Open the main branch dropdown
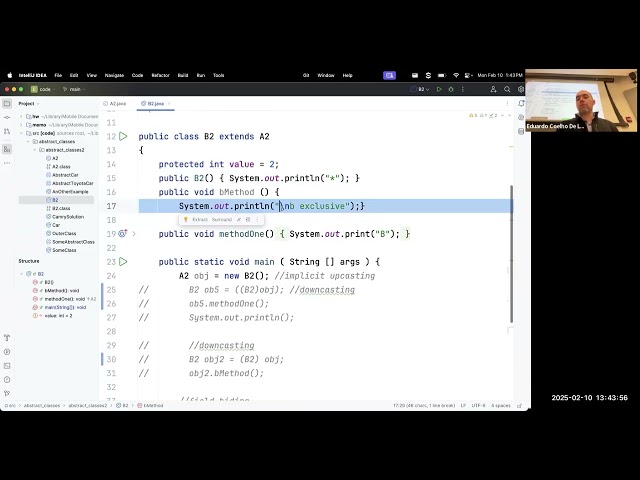This screenshot has width=640, height=480. click(x=74, y=89)
